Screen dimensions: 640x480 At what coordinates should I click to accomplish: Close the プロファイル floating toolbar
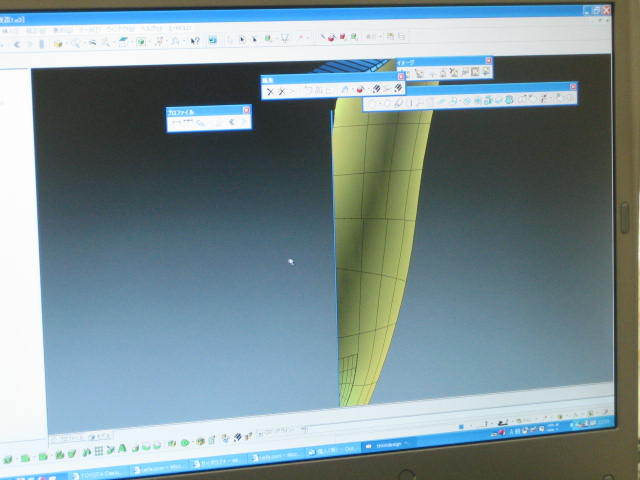[x=246, y=110]
